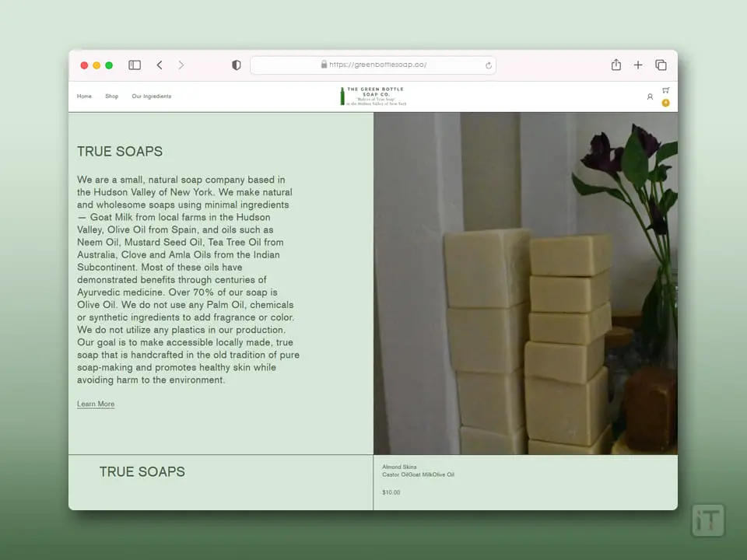Viewport: 747px width, 560px height.
Task: Follow the Learn More link
Action: (96, 404)
